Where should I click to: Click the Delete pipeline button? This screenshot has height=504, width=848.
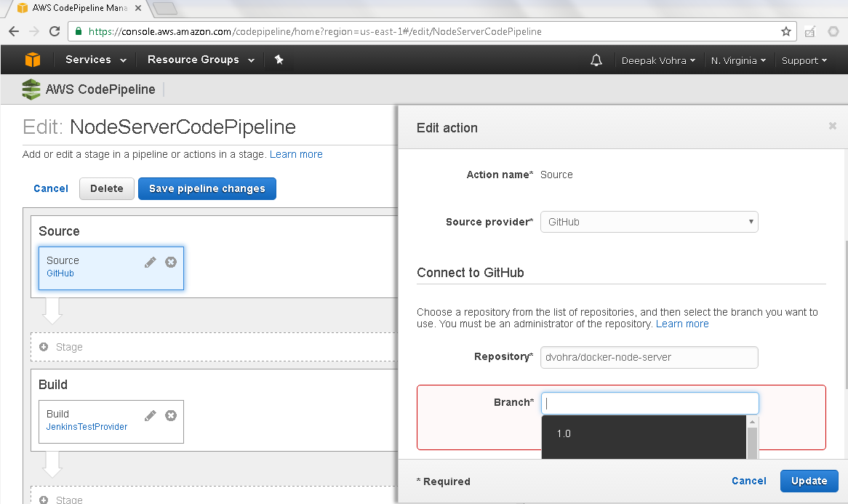coord(106,189)
